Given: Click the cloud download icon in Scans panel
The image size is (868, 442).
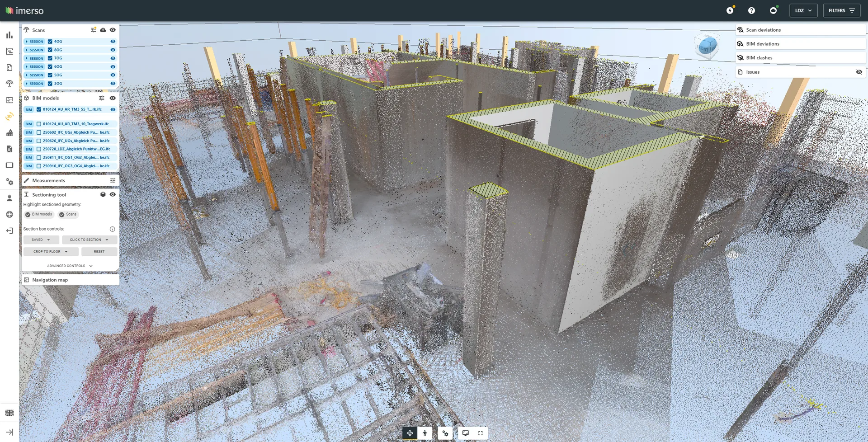Looking at the screenshot, I should [103, 30].
